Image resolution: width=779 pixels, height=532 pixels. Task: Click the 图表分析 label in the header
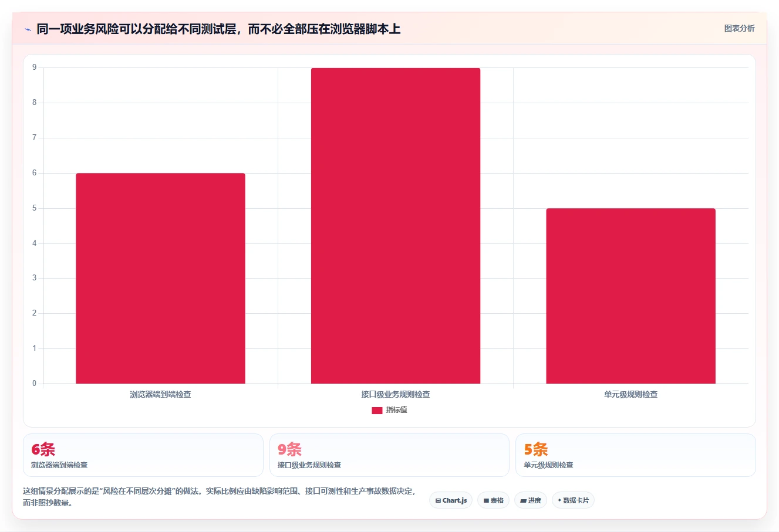(739, 28)
